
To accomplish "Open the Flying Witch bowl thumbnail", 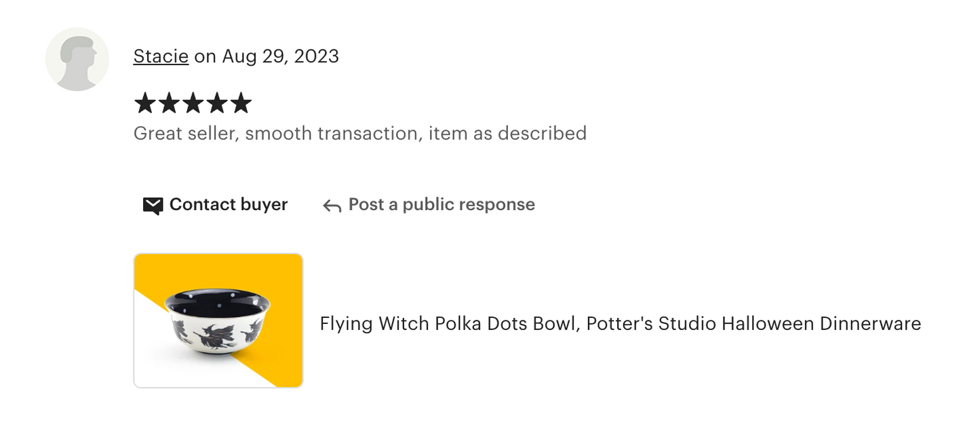I will tap(218, 321).
